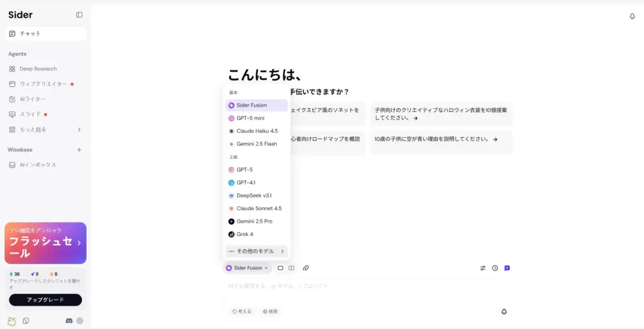Select GPT-5 from the advanced models

(257, 170)
